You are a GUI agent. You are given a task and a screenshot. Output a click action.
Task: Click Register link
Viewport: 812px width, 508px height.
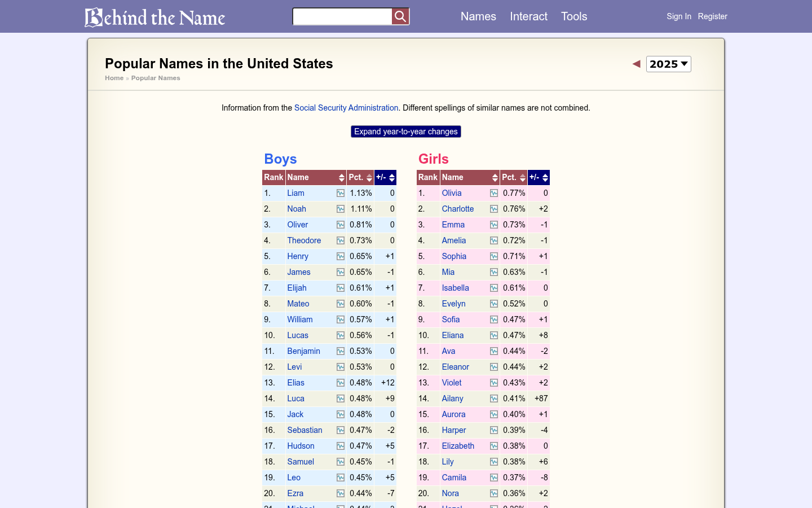713,16
